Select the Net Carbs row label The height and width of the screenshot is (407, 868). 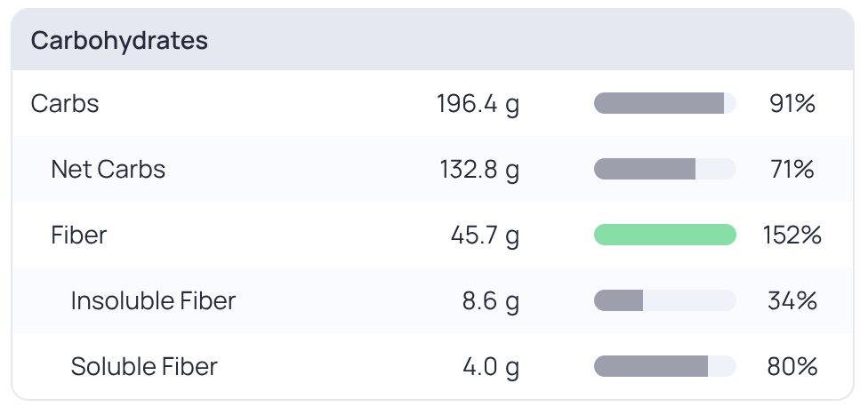[108, 169]
